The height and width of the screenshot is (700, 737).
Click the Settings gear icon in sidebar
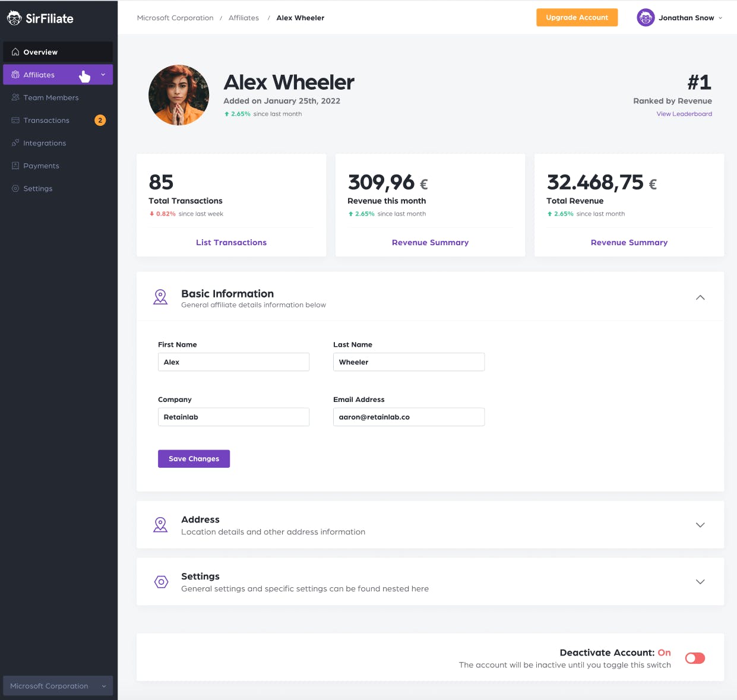(15, 188)
